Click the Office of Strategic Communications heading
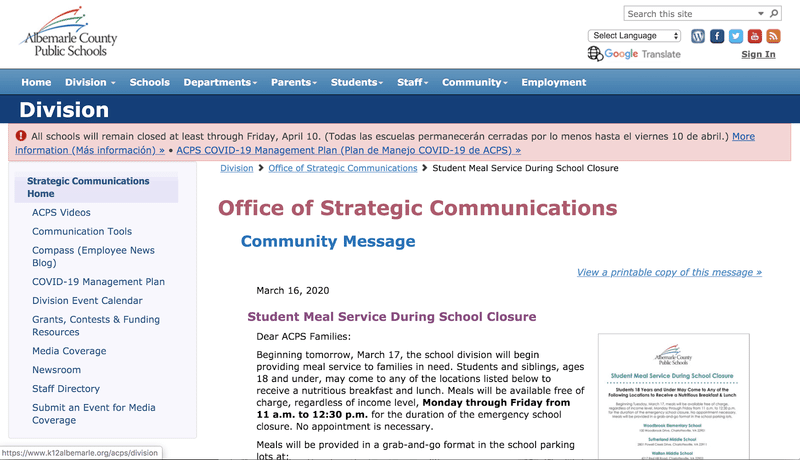Screen dimensions: 800x460 click(x=418, y=208)
